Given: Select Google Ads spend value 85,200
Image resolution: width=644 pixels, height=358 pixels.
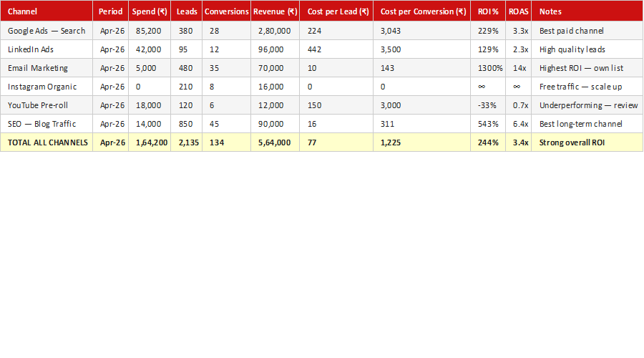Looking at the screenshot, I should 150,31.
